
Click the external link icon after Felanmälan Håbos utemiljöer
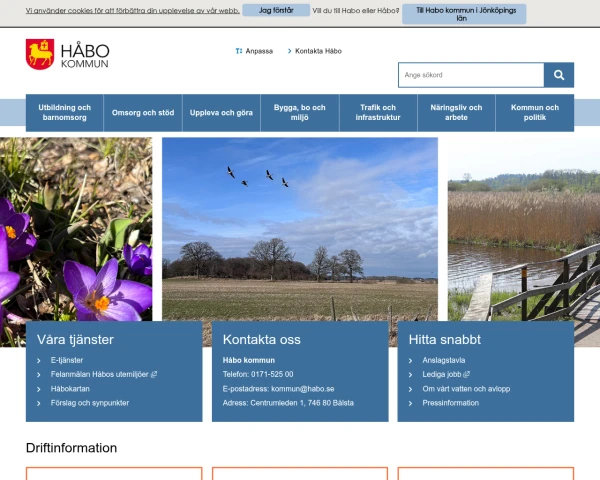[x=154, y=374]
